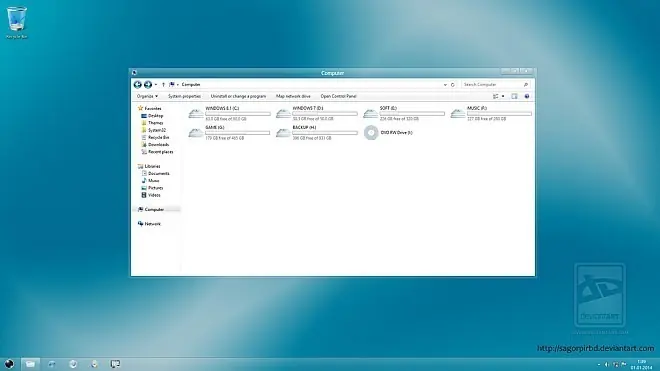Refresh the Computer folder view

(453, 85)
